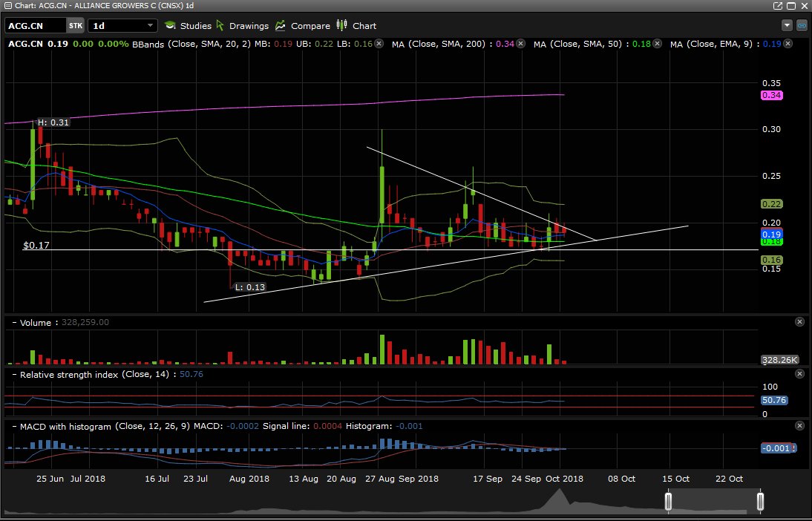The height and width of the screenshot is (521, 812).
Task: Click the 0.16 lower band price label
Action: (x=772, y=260)
